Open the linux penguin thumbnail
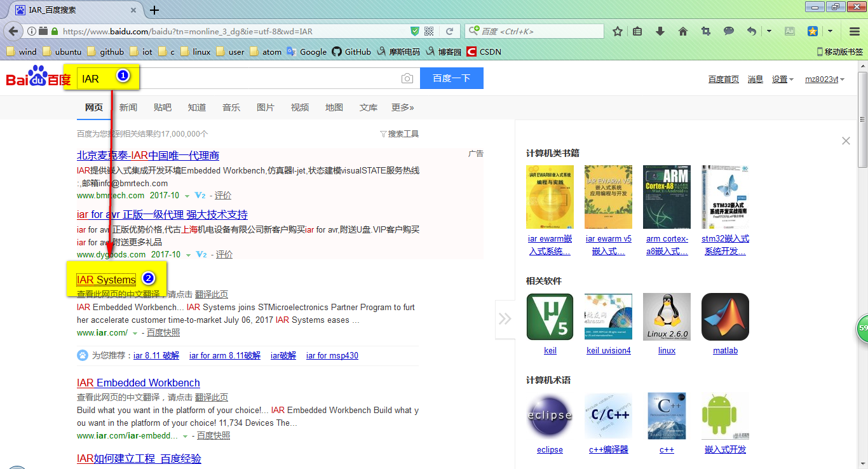Screen dimensions: 868x469 click(667, 316)
